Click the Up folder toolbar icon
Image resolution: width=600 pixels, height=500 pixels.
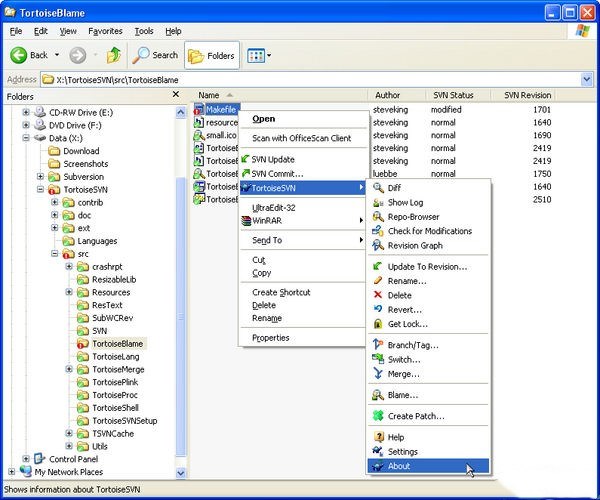pos(114,55)
